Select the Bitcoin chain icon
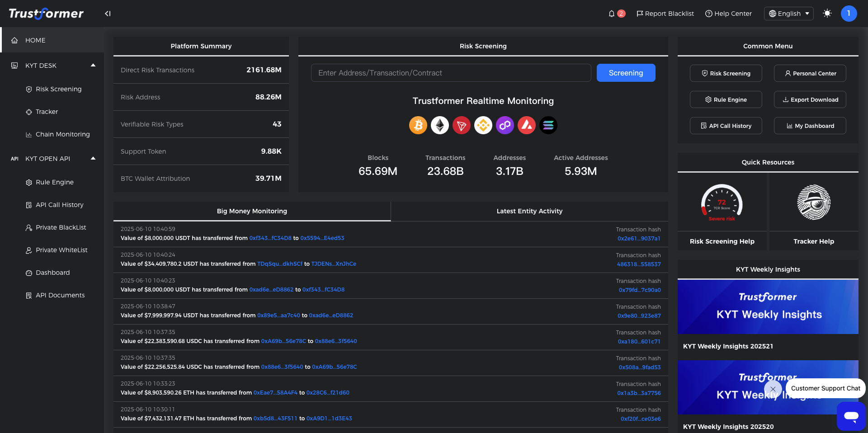This screenshot has width=868, height=433. pos(418,125)
